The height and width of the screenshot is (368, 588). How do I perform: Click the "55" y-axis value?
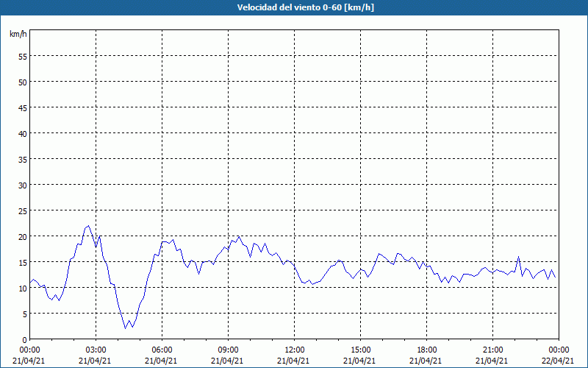click(23, 57)
